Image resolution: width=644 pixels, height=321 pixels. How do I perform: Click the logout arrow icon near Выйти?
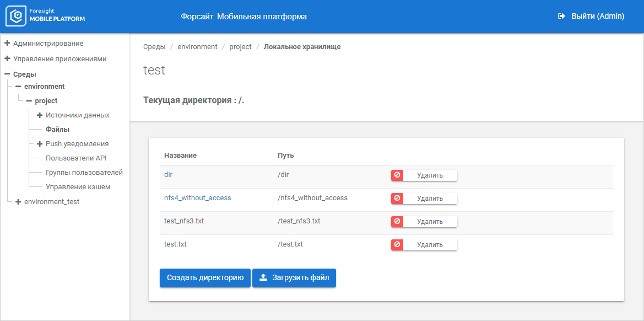(x=561, y=17)
